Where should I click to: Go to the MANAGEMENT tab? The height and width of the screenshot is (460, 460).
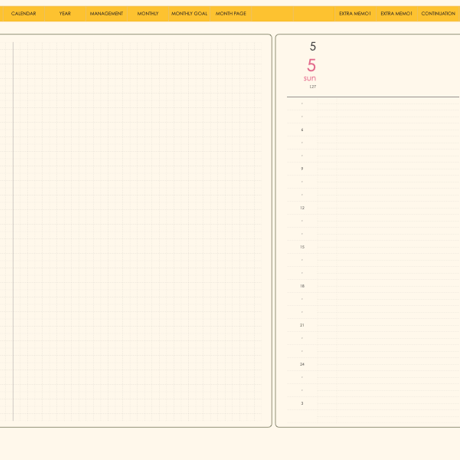[106, 14]
